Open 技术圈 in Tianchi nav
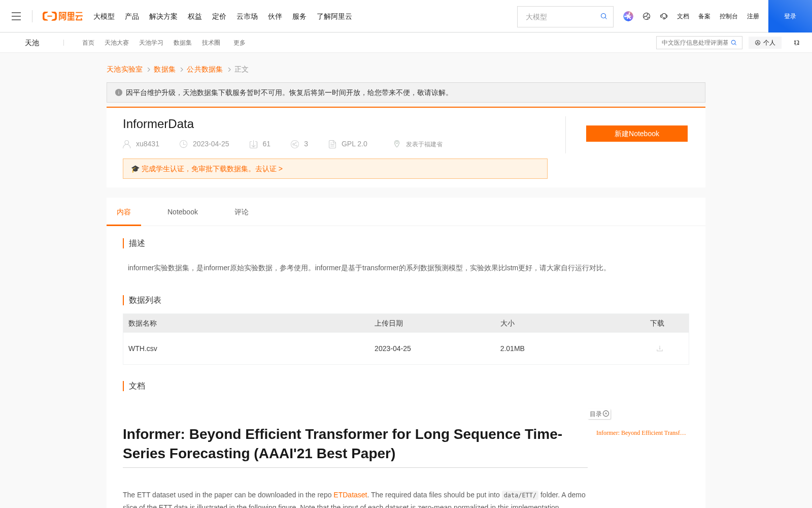The image size is (812, 508). pos(211,43)
